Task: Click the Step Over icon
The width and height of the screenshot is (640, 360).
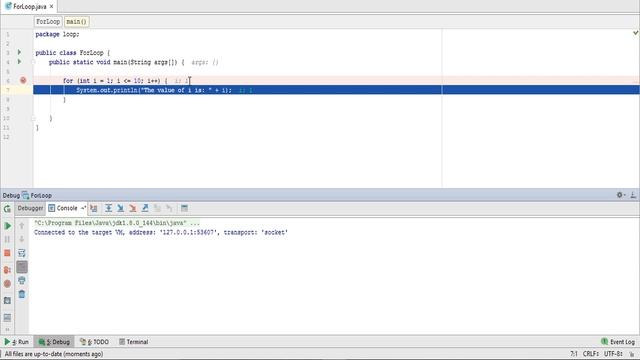Action: pyautogui.click(x=108, y=209)
